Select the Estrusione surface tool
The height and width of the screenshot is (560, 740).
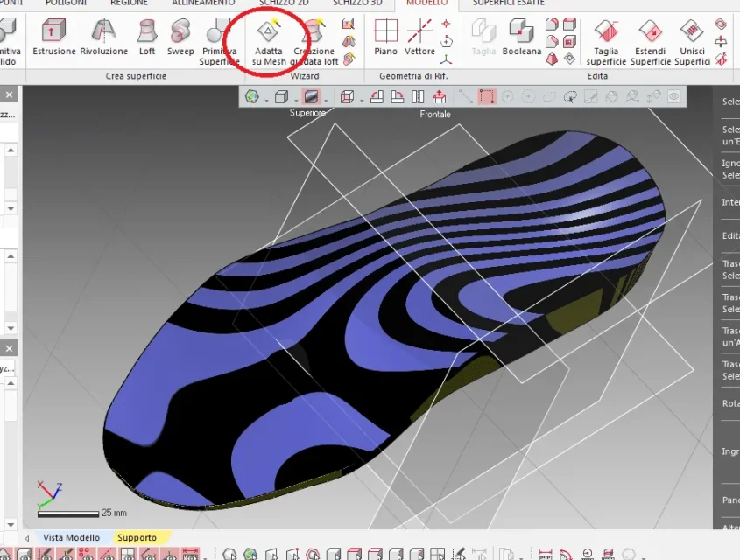[x=54, y=40]
